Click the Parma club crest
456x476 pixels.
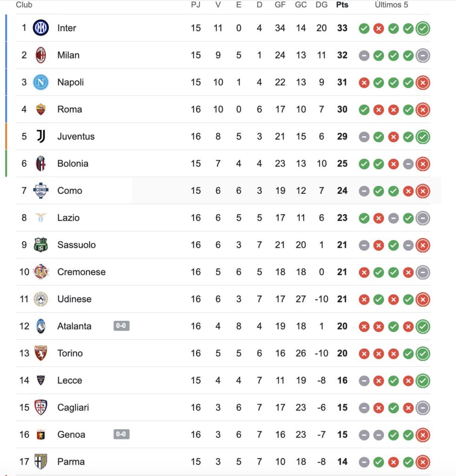tap(41, 462)
